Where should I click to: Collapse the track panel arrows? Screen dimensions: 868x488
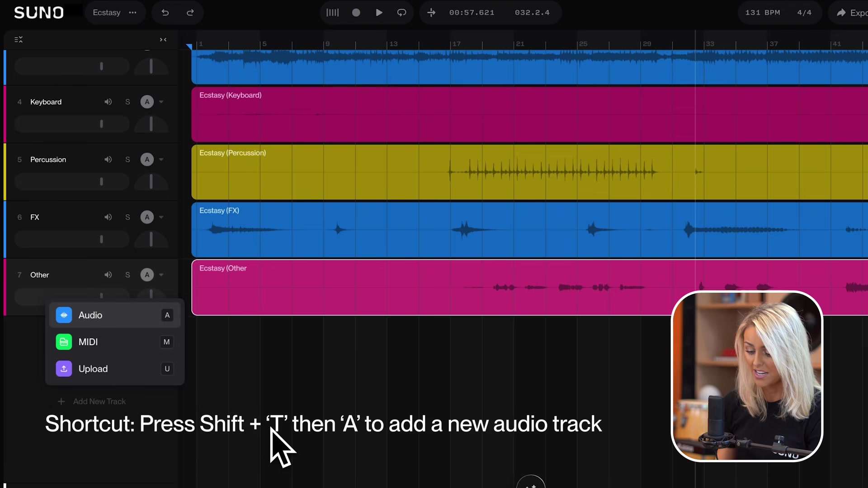pyautogui.click(x=163, y=40)
